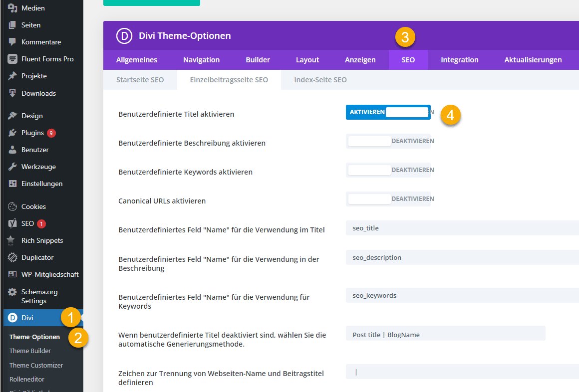This screenshot has width=579, height=392.
Task: Click the Schema.org Settings gear icon
Action: (x=12, y=292)
